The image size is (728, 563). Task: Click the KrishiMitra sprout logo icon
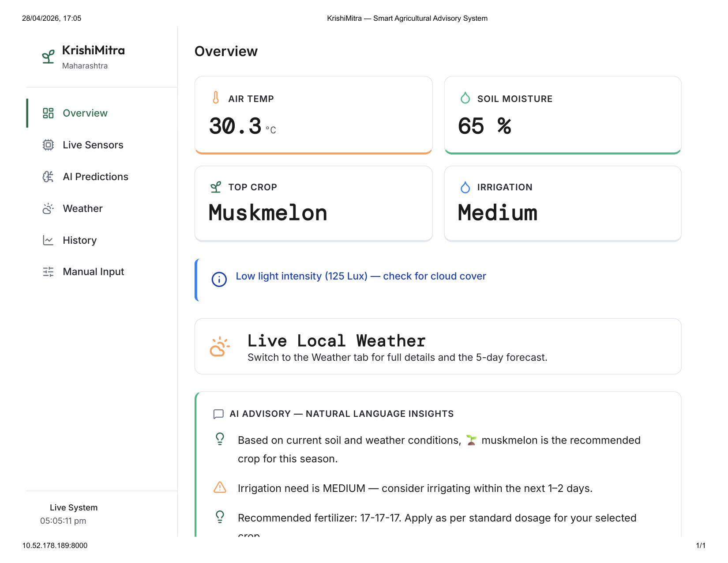48,57
